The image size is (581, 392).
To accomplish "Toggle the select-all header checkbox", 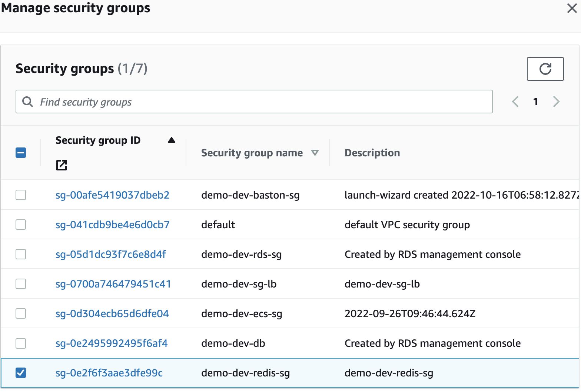I will [x=21, y=153].
